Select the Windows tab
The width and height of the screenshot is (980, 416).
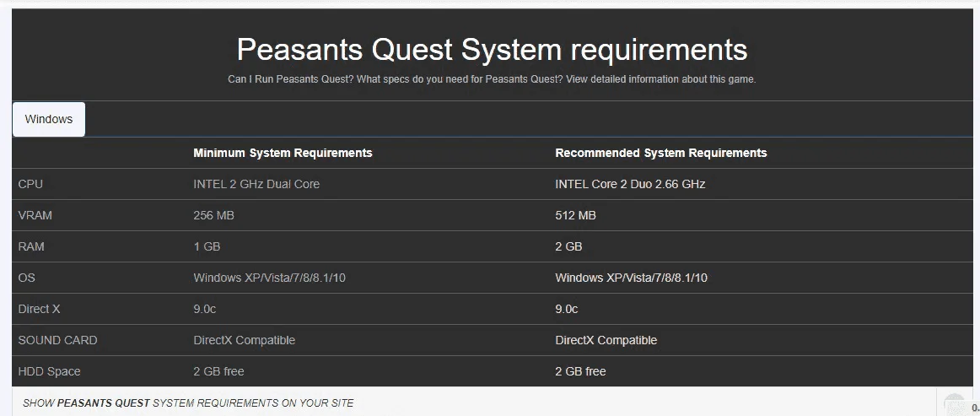click(x=49, y=119)
